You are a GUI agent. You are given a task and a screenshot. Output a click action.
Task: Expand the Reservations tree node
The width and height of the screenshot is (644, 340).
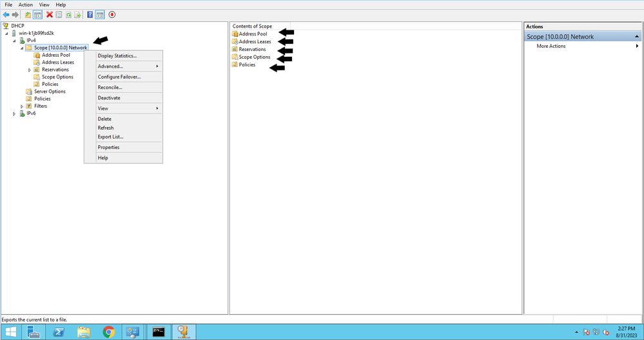pos(30,70)
